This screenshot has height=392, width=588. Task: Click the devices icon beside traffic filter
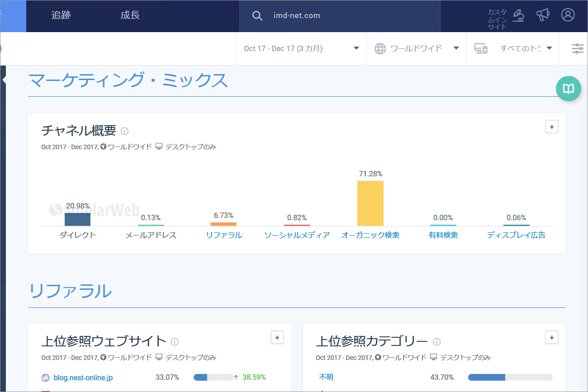(481, 48)
